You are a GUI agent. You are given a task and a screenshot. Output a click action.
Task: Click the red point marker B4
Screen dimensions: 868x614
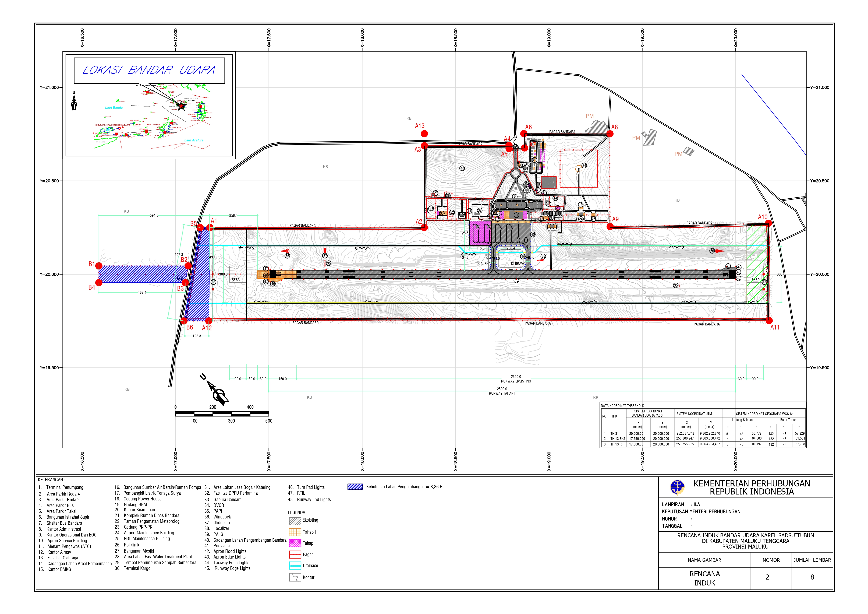coord(99,283)
